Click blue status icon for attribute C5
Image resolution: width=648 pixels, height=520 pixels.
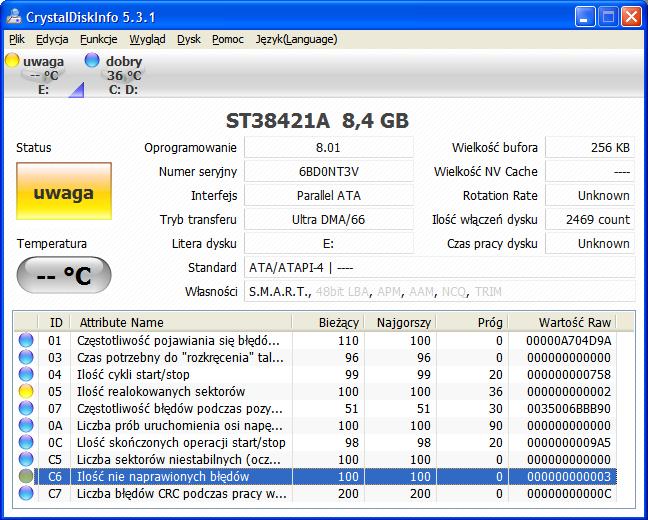(x=26, y=459)
